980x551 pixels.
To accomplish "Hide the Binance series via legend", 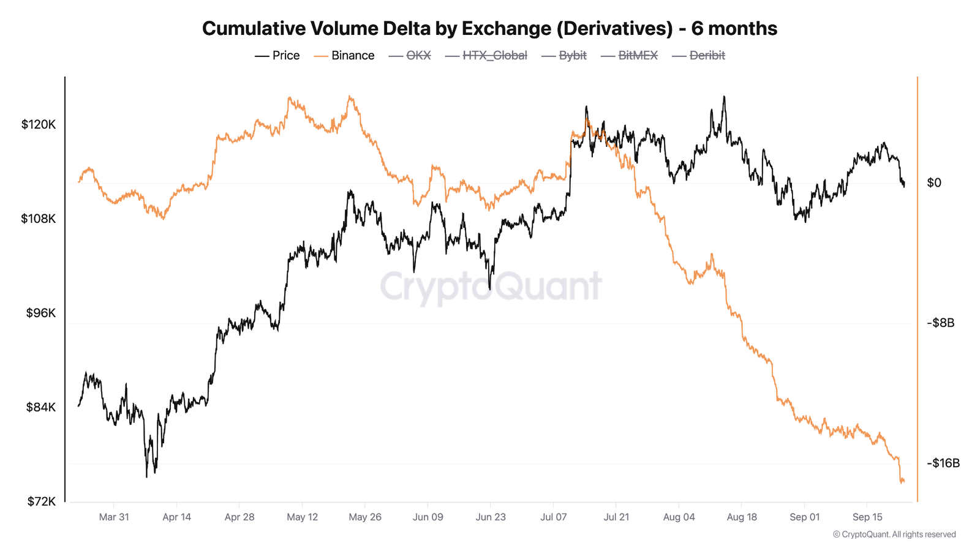I will [352, 56].
